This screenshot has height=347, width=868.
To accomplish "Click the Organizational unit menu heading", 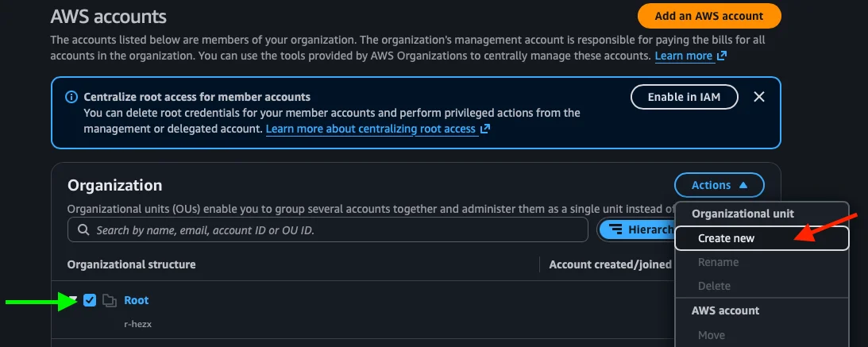I will 743,214.
